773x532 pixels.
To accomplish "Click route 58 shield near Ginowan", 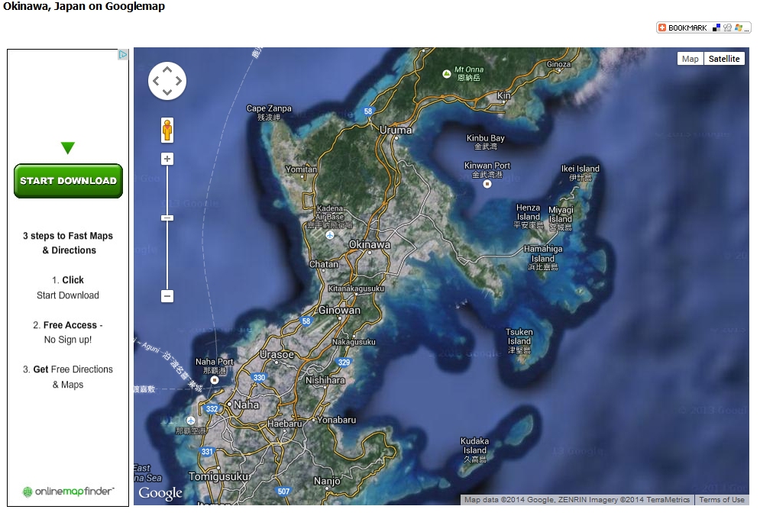I will pyautogui.click(x=306, y=321).
